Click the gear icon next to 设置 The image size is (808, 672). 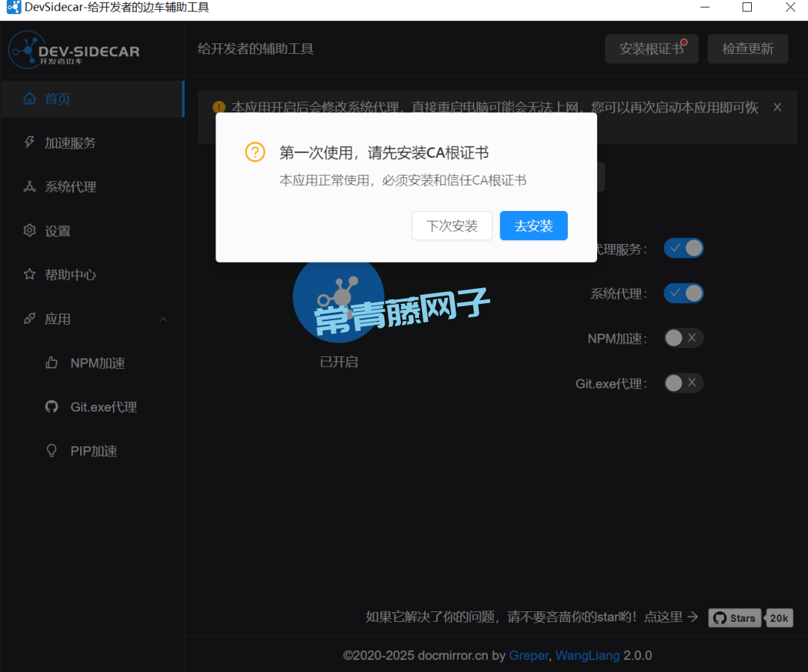pyautogui.click(x=30, y=230)
